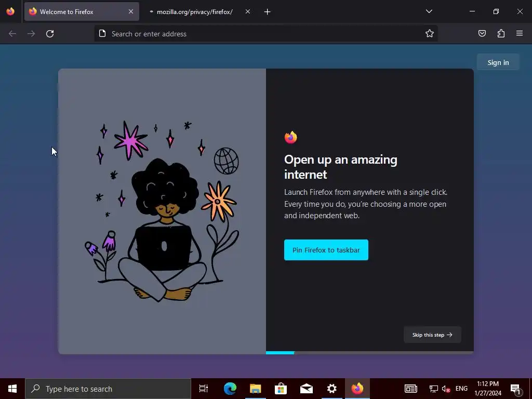Image resolution: width=532 pixels, height=399 pixels.
Task: Click the muted volume tray icon
Action: pyautogui.click(x=446, y=389)
